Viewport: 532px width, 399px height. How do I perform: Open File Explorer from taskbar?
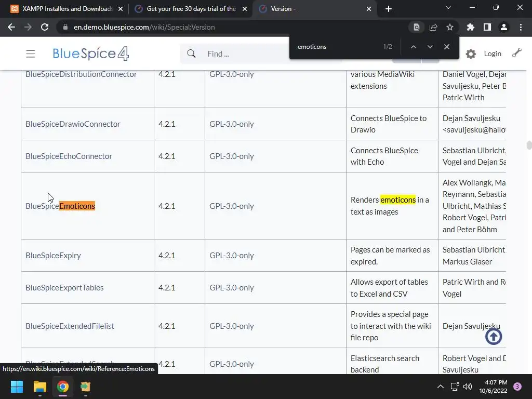(39, 387)
